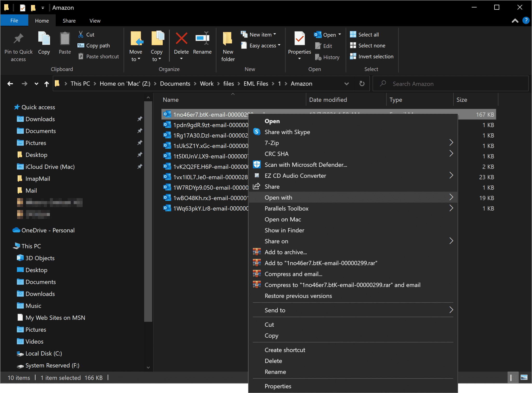Viewport: 532px width, 393px height.
Task: Click the navigation pane scrollbar
Action: pyautogui.click(x=148, y=211)
